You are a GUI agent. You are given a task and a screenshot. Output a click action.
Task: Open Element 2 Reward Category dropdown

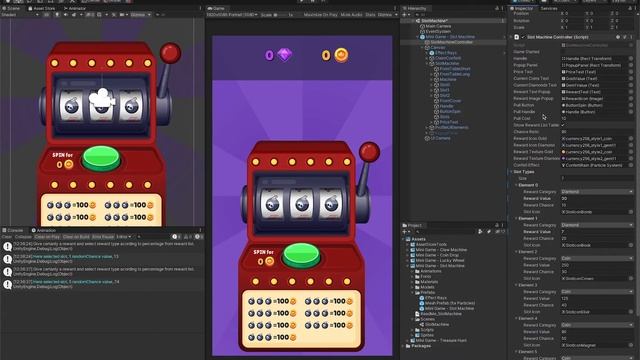[597, 258]
